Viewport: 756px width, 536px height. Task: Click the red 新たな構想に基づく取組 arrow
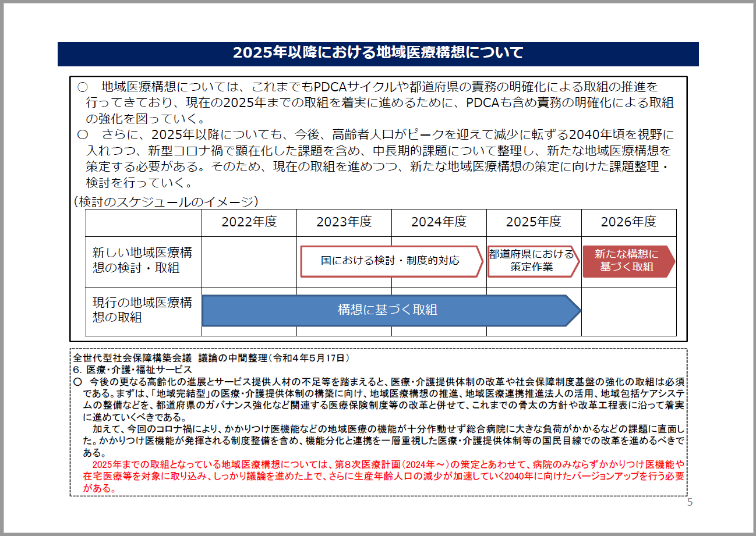pos(628,261)
